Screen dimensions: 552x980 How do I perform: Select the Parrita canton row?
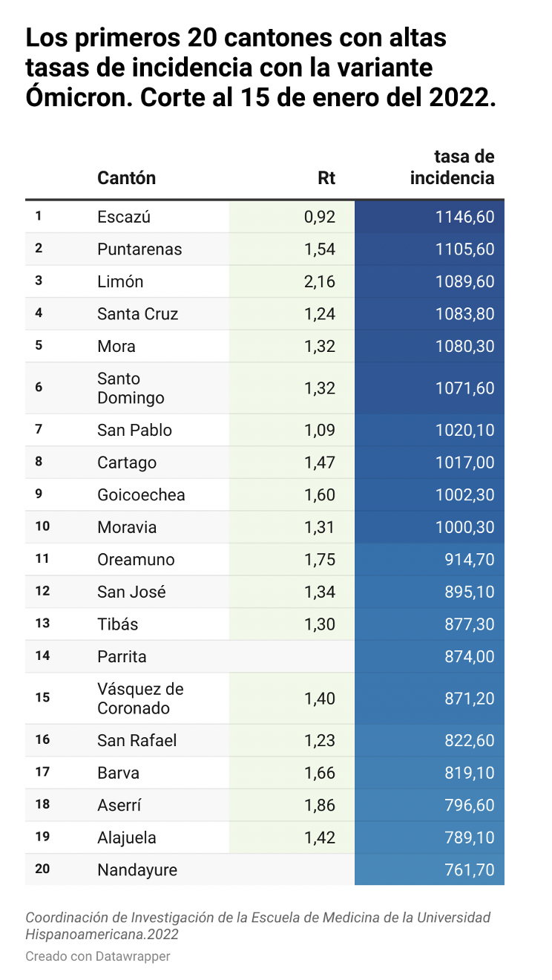[x=265, y=656]
